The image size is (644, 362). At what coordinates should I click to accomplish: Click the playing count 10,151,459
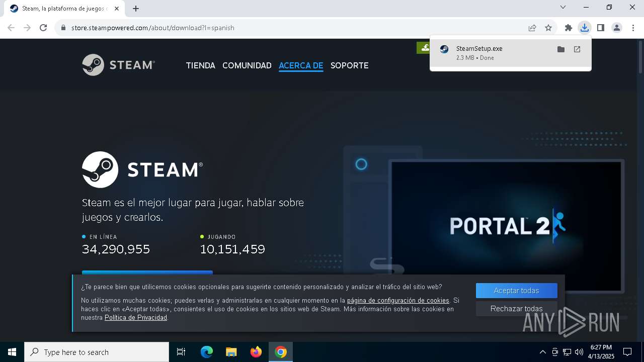[232, 249]
